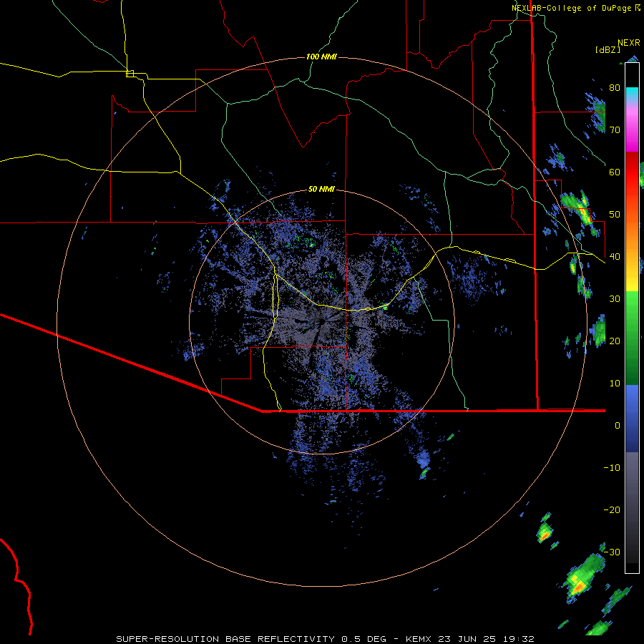Viewport: 644px width, 644px height.
Task: Click the 50 NMI range ring label
Action: click(x=321, y=189)
